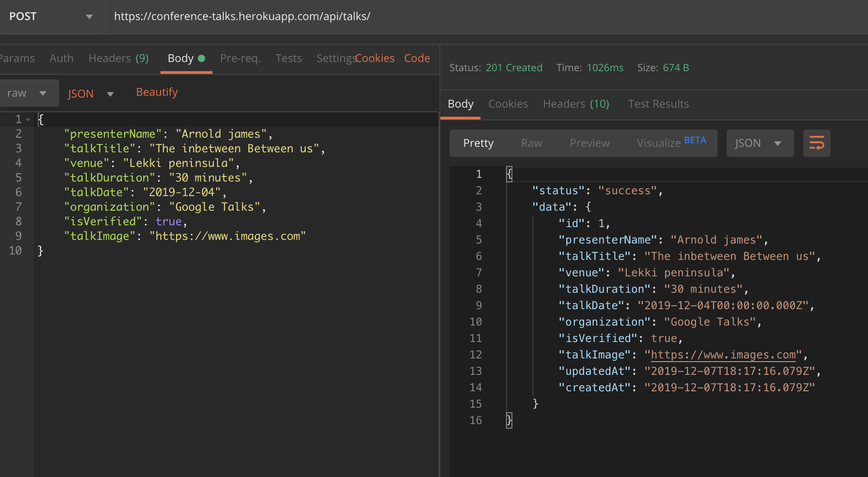This screenshot has width=868, height=477.
Task: Open the JSON body type dropdown
Action: pyautogui.click(x=91, y=93)
